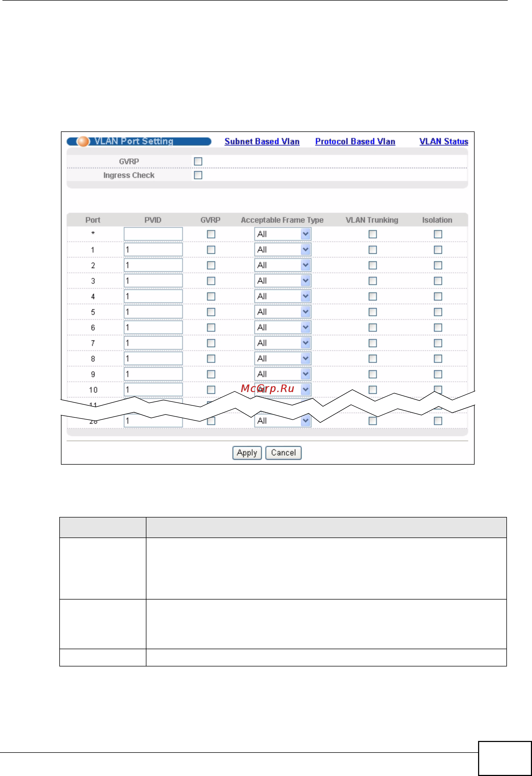
Task: Click the PVID field for port *
Action: (153, 234)
